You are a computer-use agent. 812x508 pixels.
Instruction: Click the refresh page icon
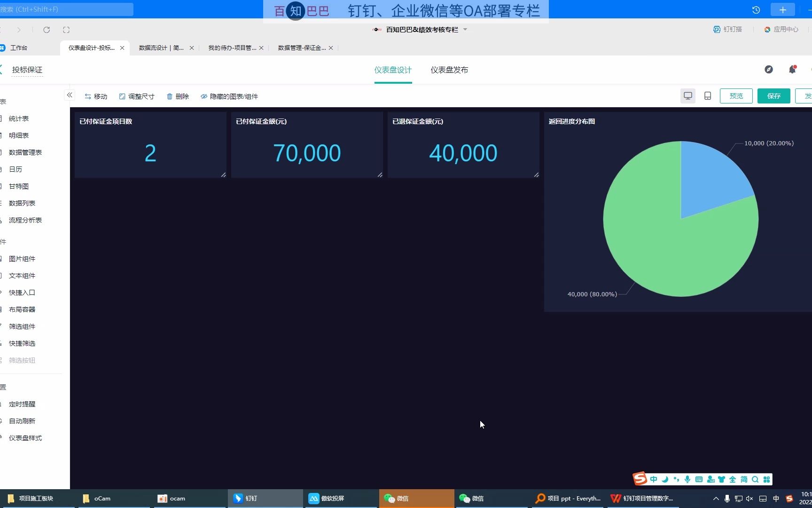tap(47, 30)
